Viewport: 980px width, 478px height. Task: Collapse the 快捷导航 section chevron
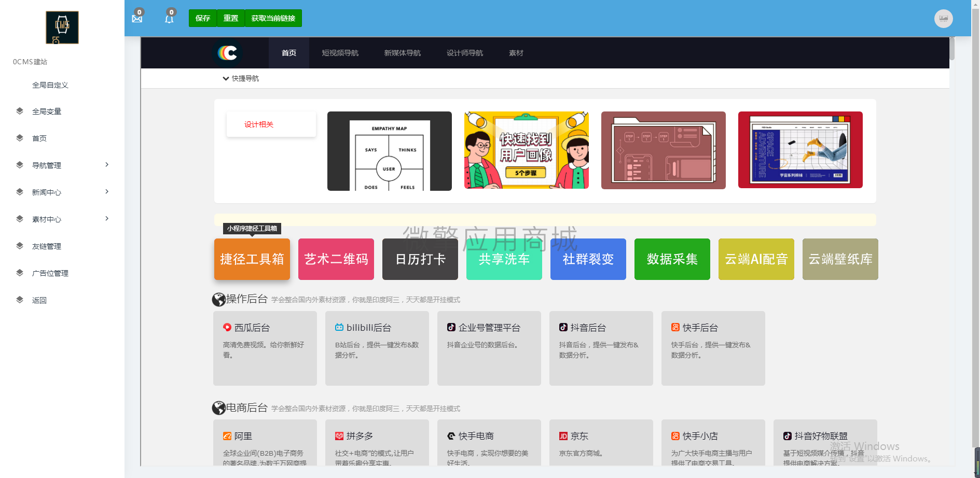click(226, 79)
